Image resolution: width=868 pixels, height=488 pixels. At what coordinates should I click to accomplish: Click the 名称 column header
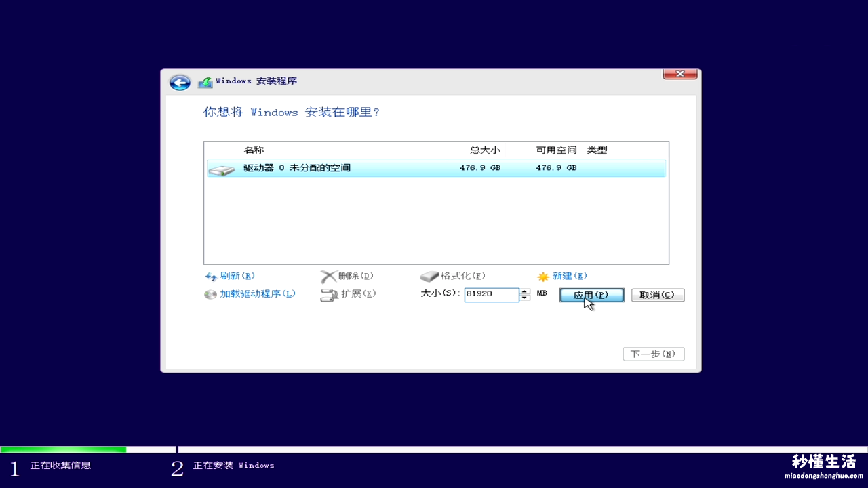point(254,150)
